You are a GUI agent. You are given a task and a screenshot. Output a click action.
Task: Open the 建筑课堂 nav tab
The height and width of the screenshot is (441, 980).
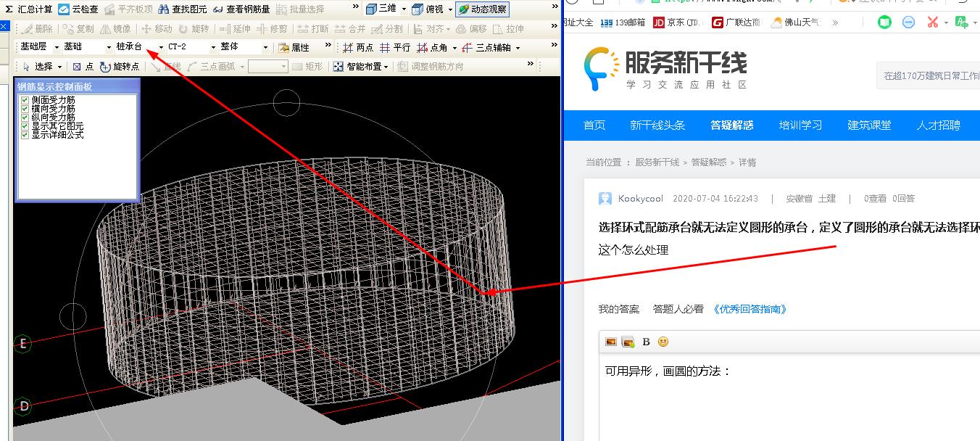coord(869,125)
